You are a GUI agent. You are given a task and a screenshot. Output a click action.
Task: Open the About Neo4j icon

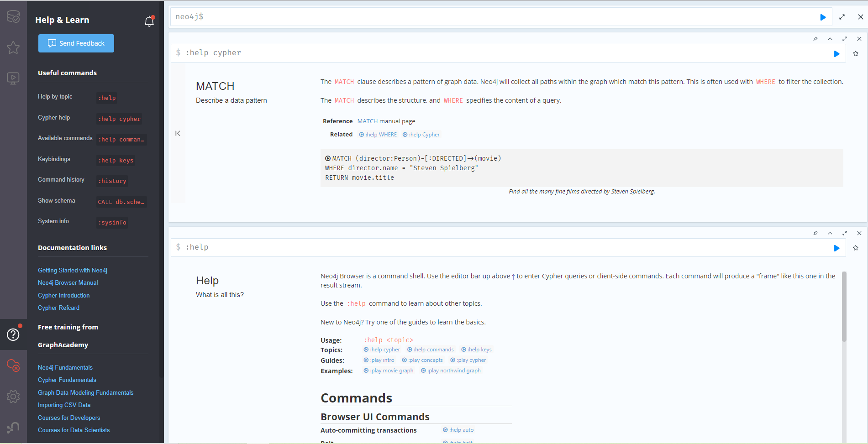13,427
